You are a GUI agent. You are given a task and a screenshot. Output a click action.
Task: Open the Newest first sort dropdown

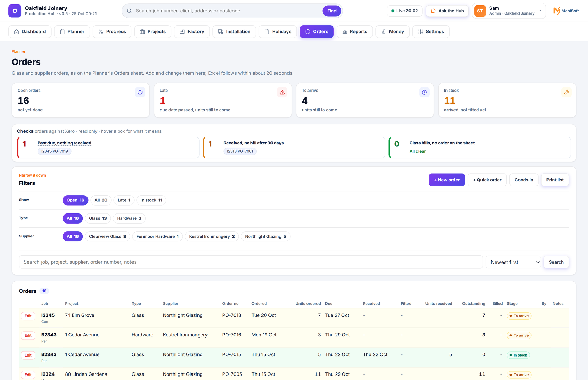[514, 262]
